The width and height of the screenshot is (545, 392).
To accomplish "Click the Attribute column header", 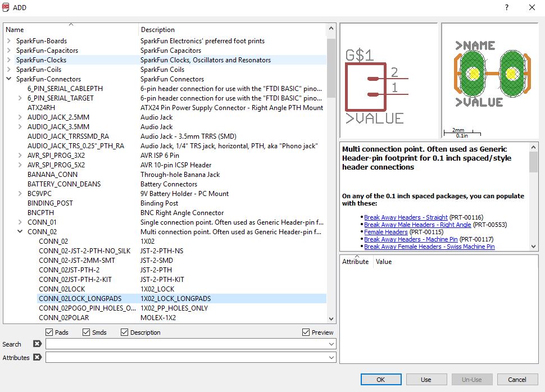I will (x=356, y=261).
